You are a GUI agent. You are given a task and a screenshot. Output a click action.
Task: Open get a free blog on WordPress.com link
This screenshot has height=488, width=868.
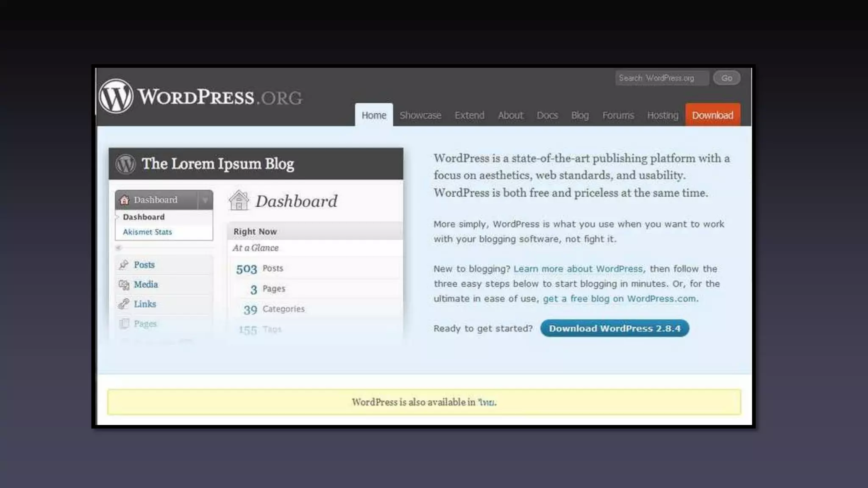(x=619, y=299)
